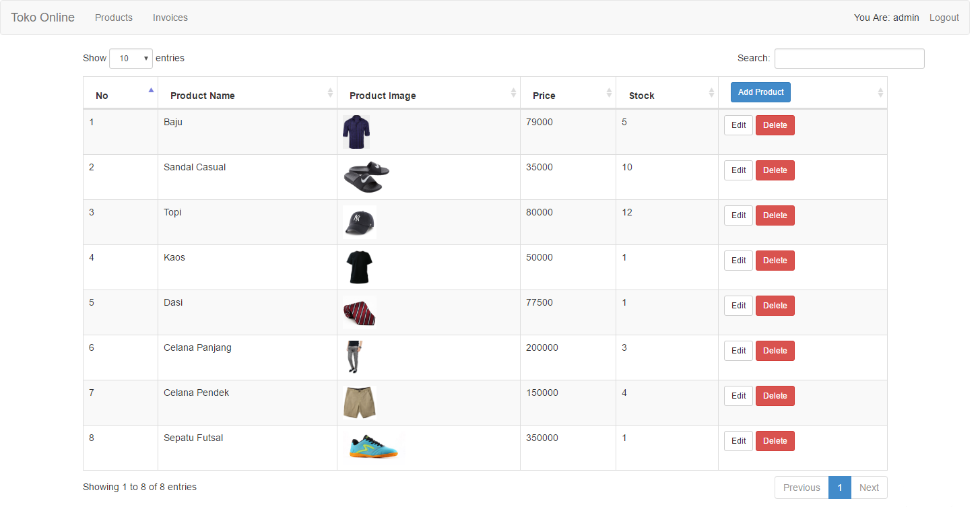This screenshot has width=980, height=507.
Task: Open the Invoices menu
Action: pos(170,18)
